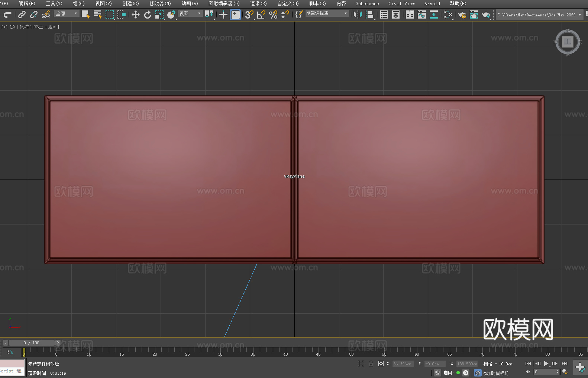Open the Select by Name list
Image resolution: width=588 pixels, height=378 pixels.
coord(97,14)
